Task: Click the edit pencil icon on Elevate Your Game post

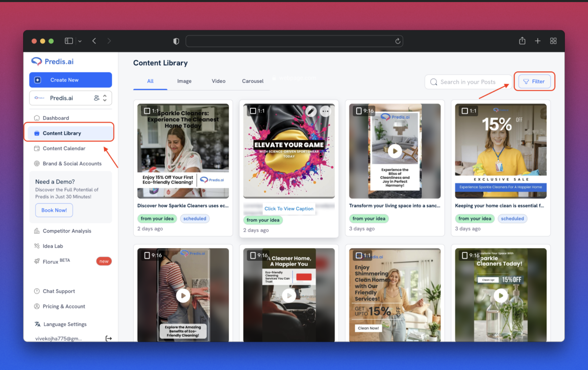Action: (311, 111)
